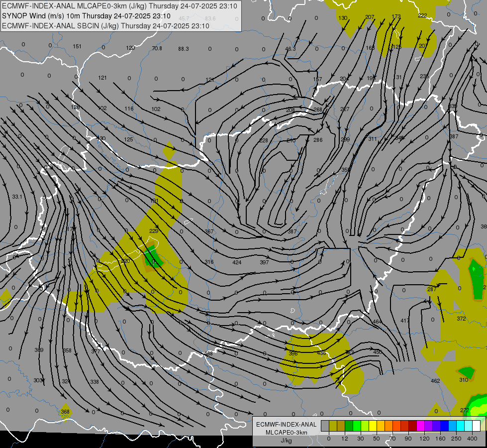Click the legend title MLCAPE0-3km
The image size is (487, 448).
point(287,433)
